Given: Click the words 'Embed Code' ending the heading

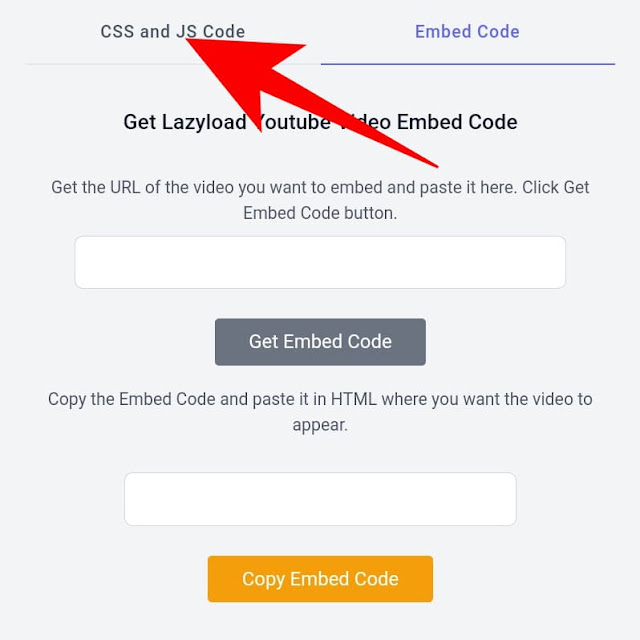Looking at the screenshot, I should tap(457, 122).
